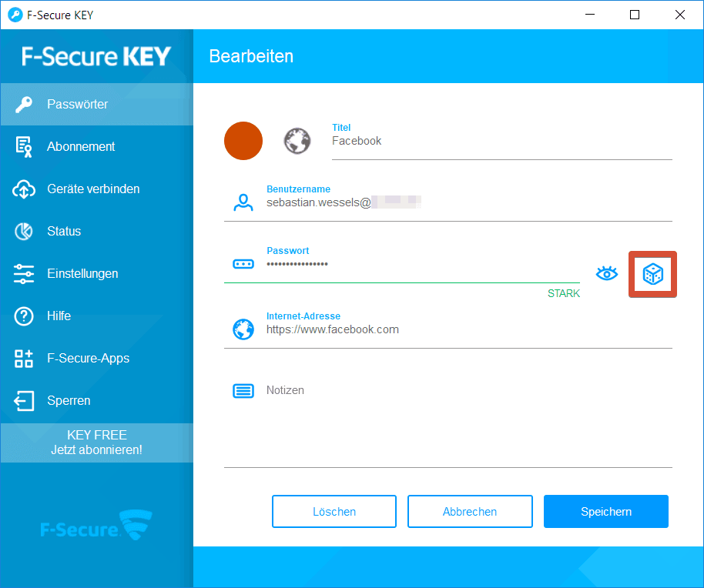Click the password field icon
704x588 pixels.
click(x=243, y=264)
